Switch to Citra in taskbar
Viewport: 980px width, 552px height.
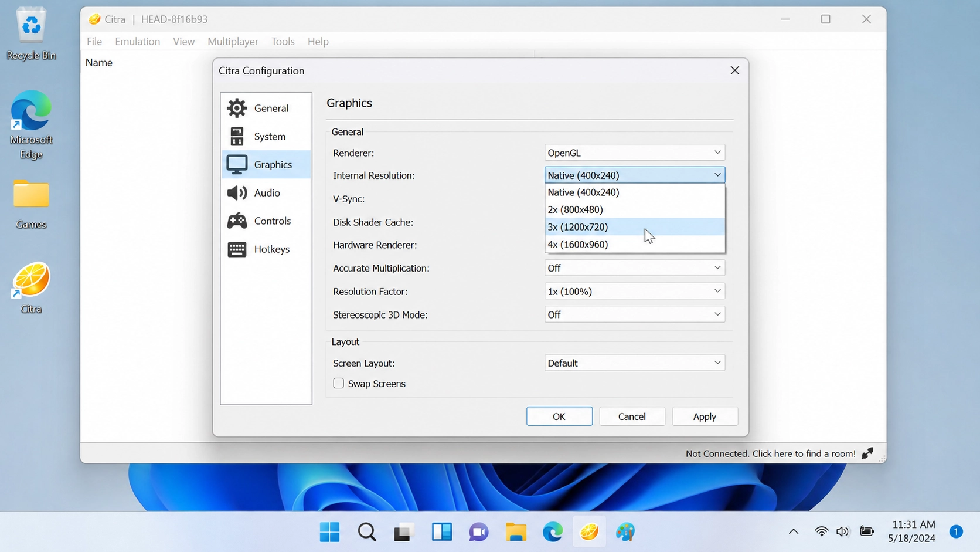tap(589, 532)
